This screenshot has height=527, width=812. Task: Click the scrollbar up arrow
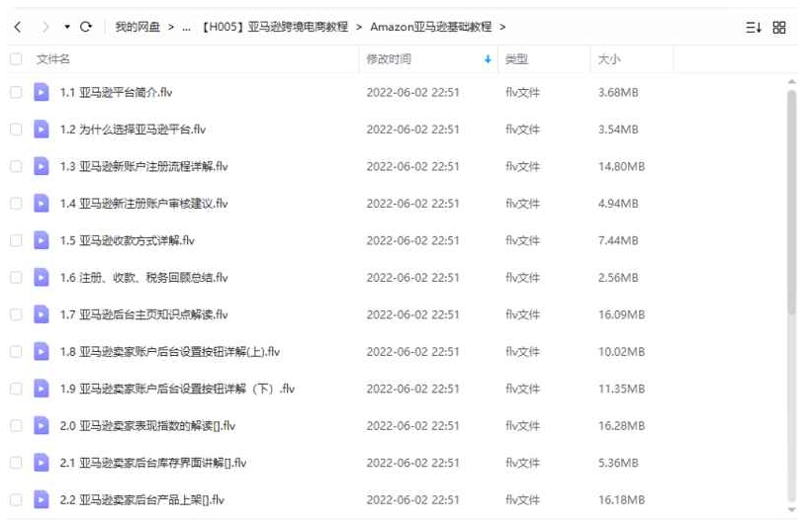pos(791,82)
